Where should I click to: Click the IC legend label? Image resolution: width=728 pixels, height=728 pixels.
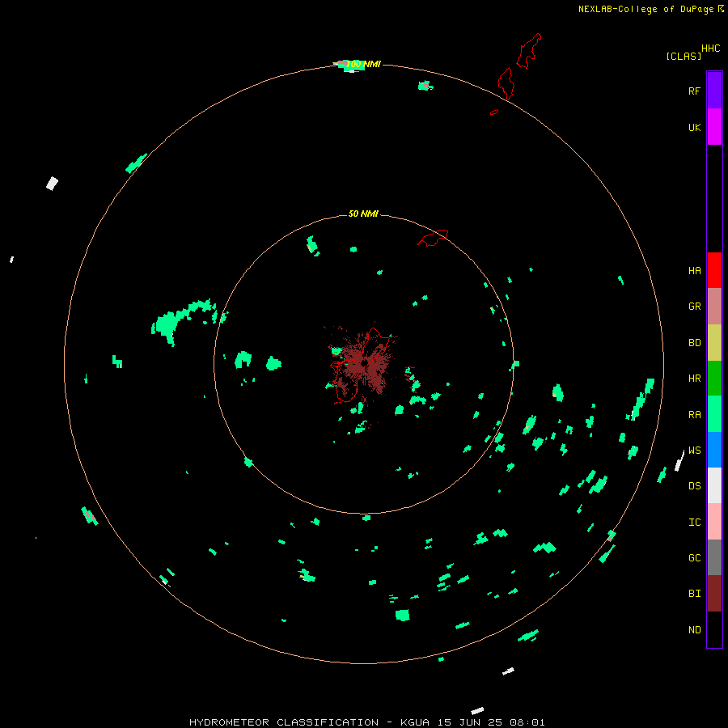point(694,523)
